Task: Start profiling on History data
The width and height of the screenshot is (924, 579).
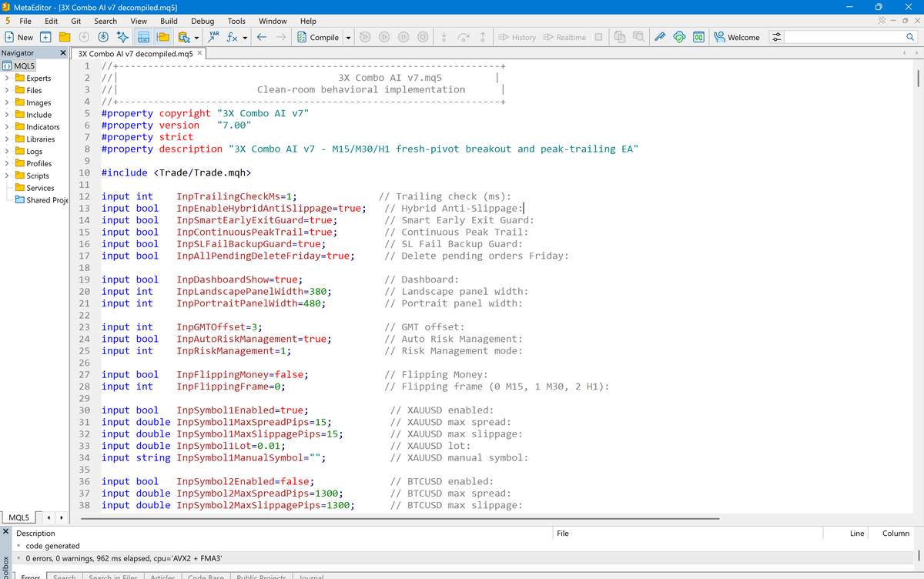Action: [517, 37]
